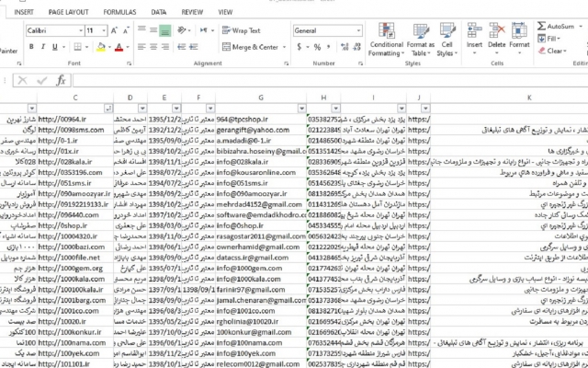Decrease decimal places
Viewport: 588px width, 368px height.
click(356, 47)
